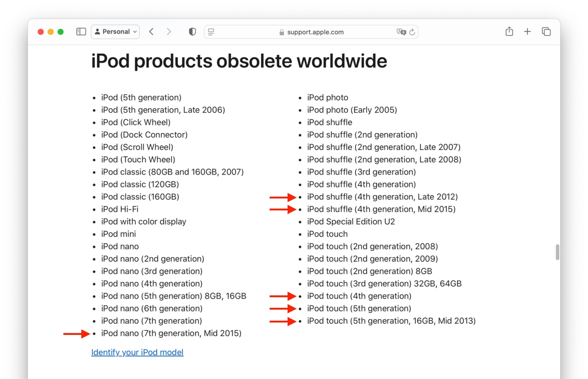Select plain iPod shuffle (2nd generation) entry
Screen dimensions: 588x379
[362, 135]
